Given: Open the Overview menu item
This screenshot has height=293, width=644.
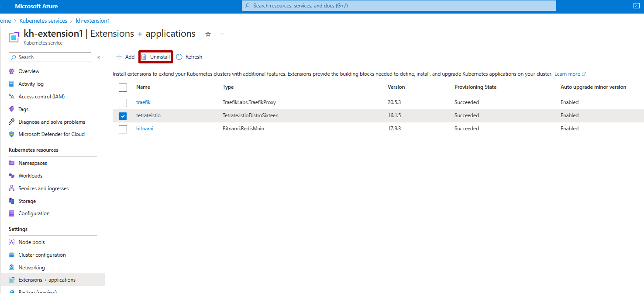Looking at the screenshot, I should point(29,71).
